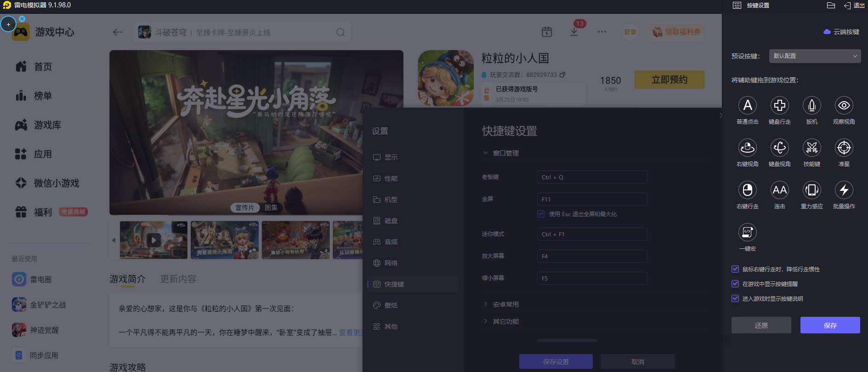Viewport: 868px width, 372px height.
Task: Click the 老板键 shortcut field
Action: pos(592,177)
